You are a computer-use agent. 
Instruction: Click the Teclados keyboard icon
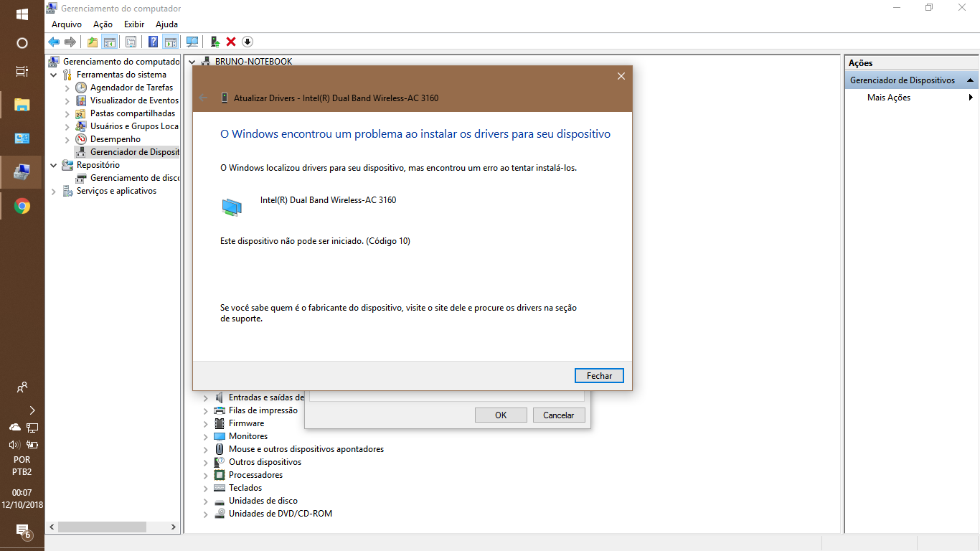(x=220, y=488)
